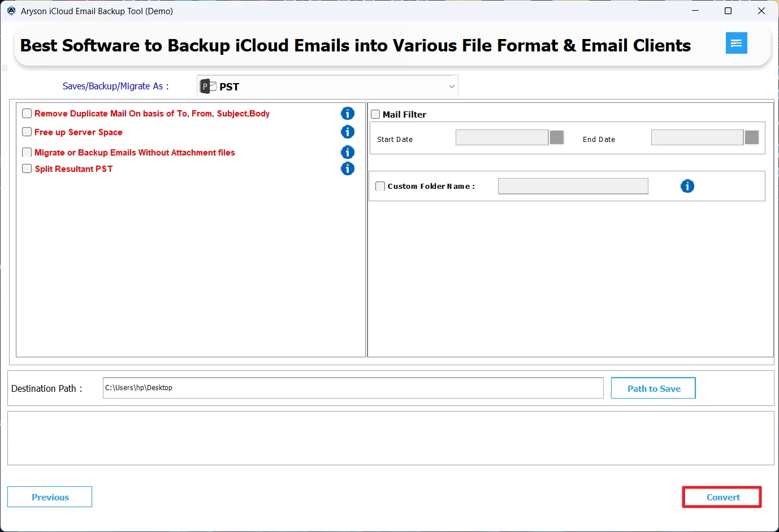Screen dimensions: 779x532
Task: Click info icon for Migrate Without Attachment files
Action: tap(348, 152)
